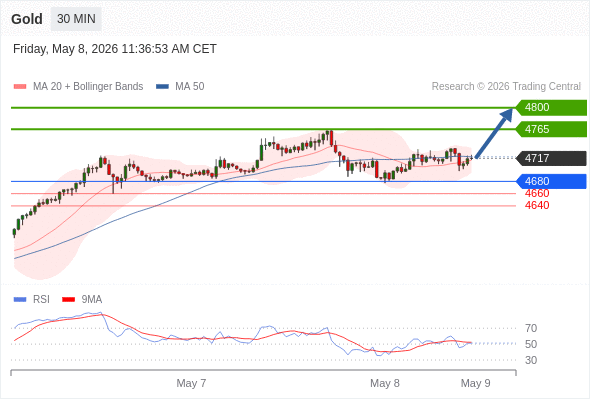Viewport: 590px width, 400px height.
Task: Select the 4765 green resistance label
Action: pos(551,129)
